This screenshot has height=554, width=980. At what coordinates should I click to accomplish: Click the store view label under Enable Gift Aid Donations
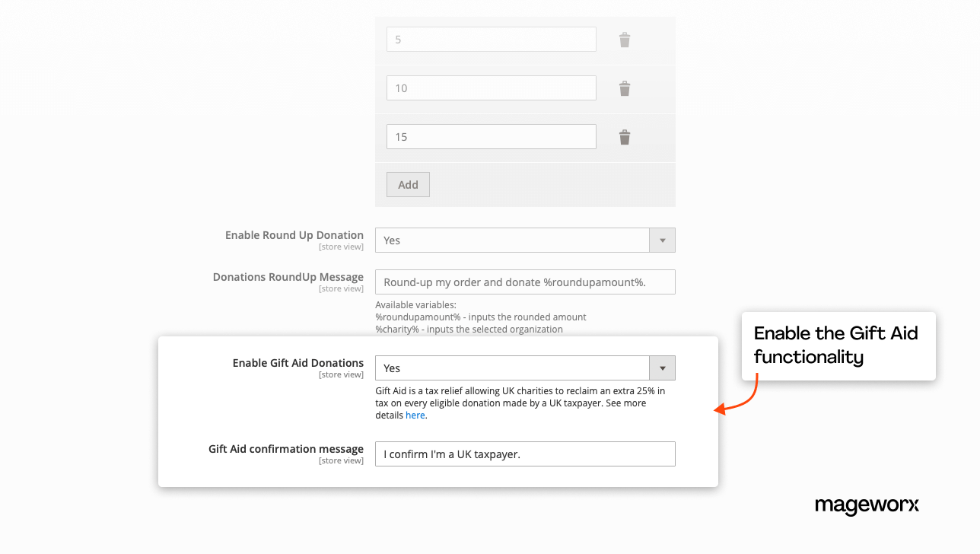[341, 374]
